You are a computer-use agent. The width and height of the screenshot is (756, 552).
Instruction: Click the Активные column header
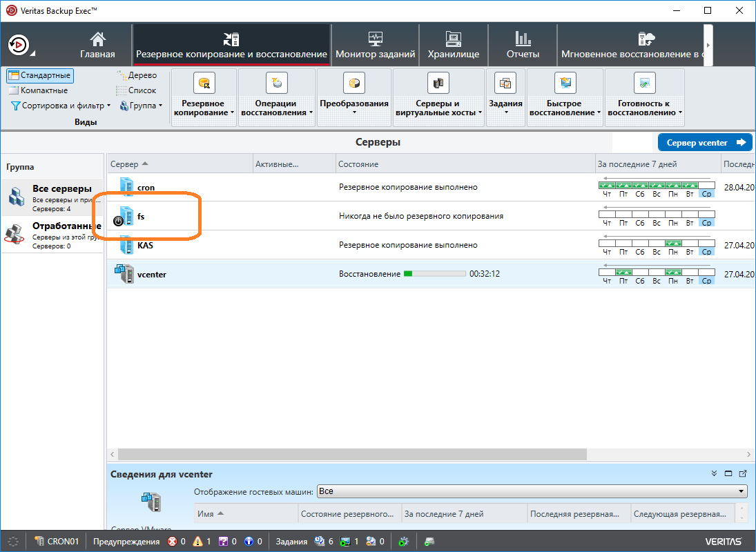294,164
